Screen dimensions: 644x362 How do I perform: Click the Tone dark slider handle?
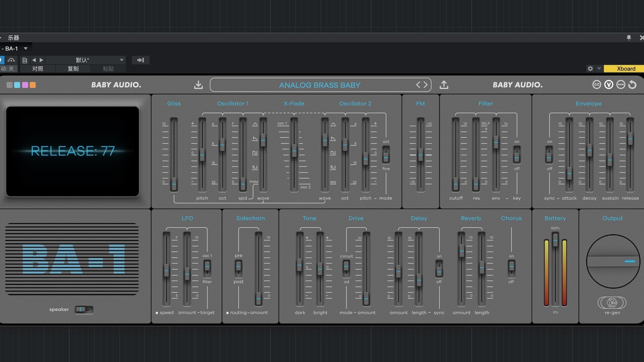click(300, 265)
